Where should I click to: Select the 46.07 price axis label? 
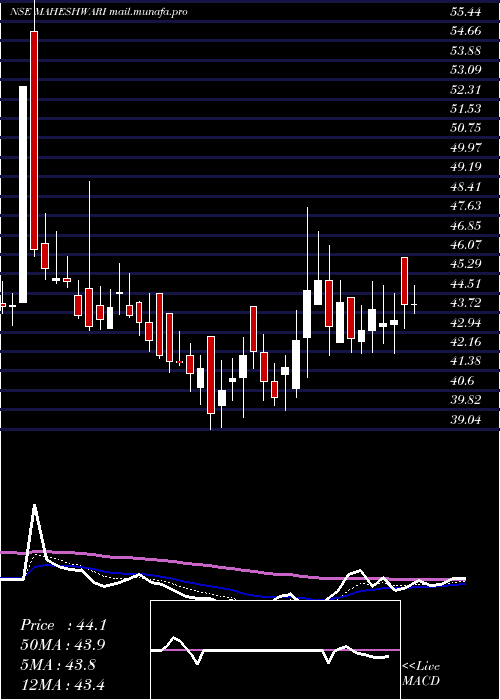point(466,245)
